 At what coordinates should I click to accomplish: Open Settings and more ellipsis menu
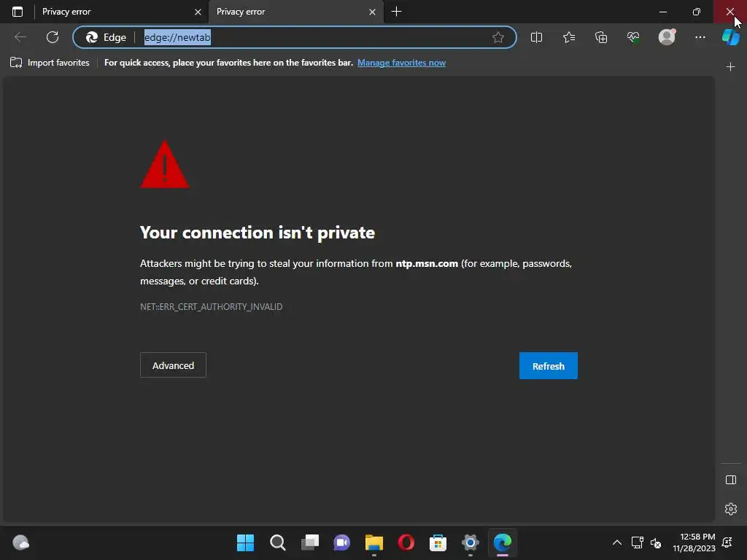700,37
